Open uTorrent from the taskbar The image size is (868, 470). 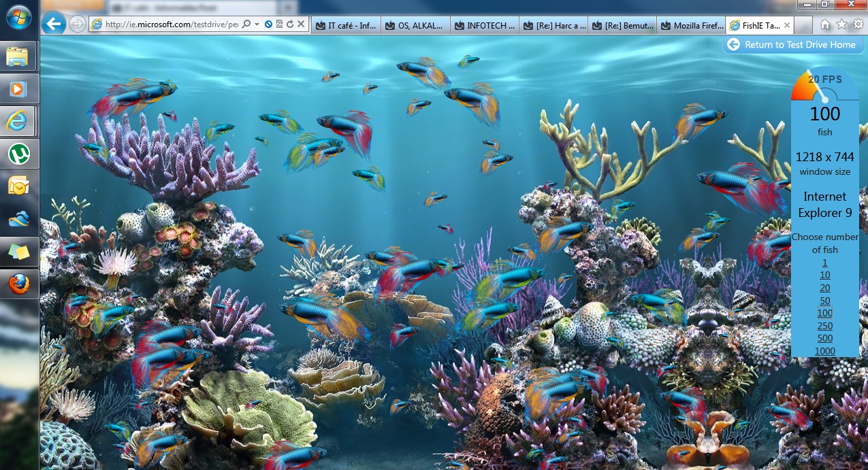pyautogui.click(x=18, y=154)
